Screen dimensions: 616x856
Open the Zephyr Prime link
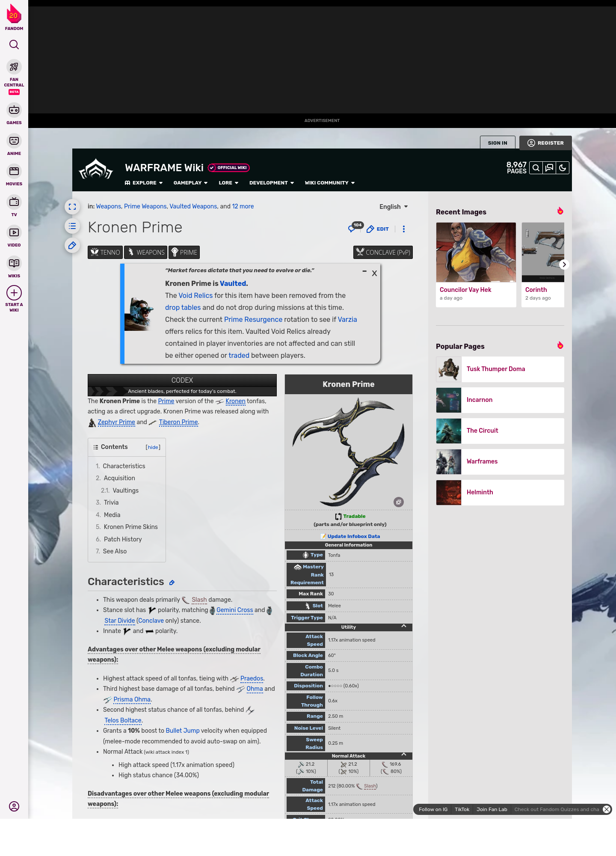tap(116, 422)
